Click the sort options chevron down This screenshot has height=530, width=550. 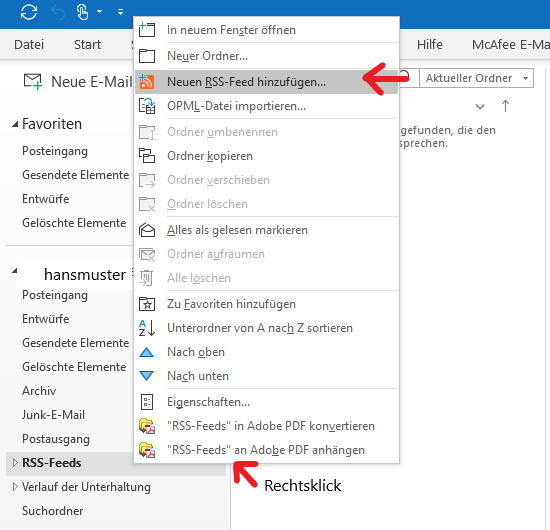click(480, 106)
